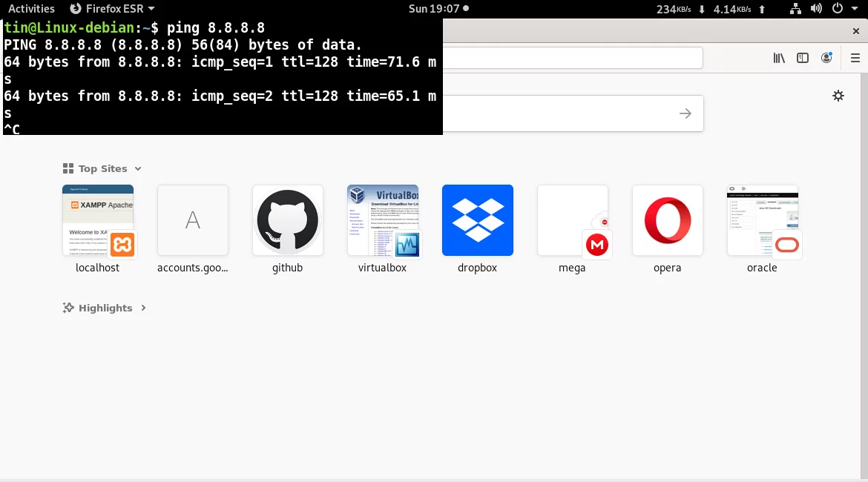Click the PING 8.8.8.8 56(84) bytes line

[x=183, y=44]
